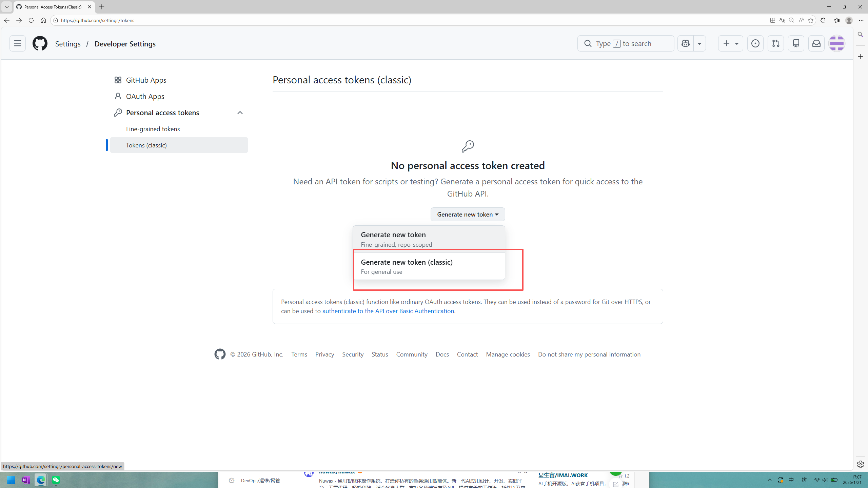
Task: Click the Type / to search field
Action: pyautogui.click(x=626, y=43)
